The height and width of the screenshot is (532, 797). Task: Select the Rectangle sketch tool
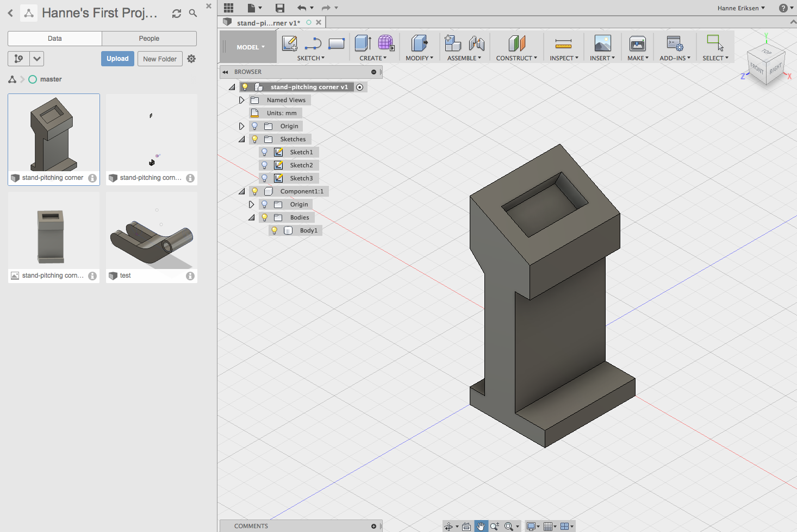tap(337, 43)
